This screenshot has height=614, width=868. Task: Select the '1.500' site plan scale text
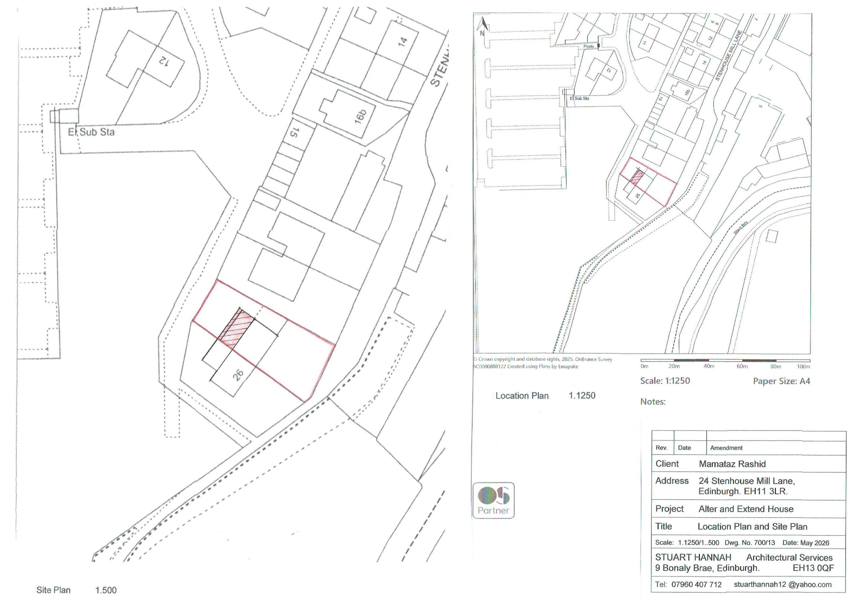(x=106, y=590)
